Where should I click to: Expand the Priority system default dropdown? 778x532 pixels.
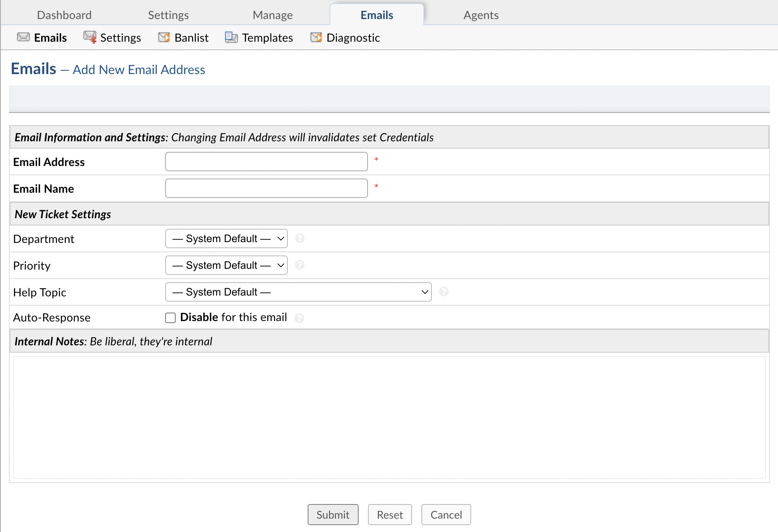(x=227, y=266)
